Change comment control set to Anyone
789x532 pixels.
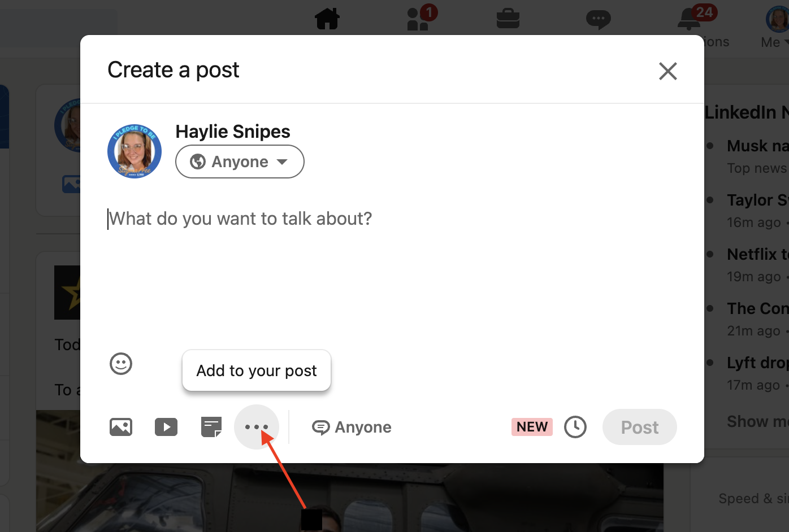352,428
